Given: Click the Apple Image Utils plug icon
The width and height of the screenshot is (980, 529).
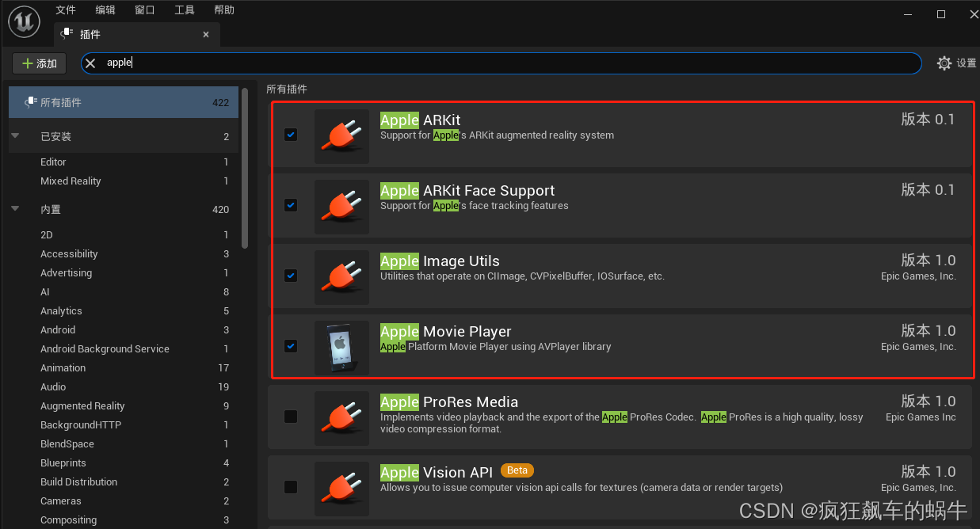Looking at the screenshot, I should pos(341,277).
